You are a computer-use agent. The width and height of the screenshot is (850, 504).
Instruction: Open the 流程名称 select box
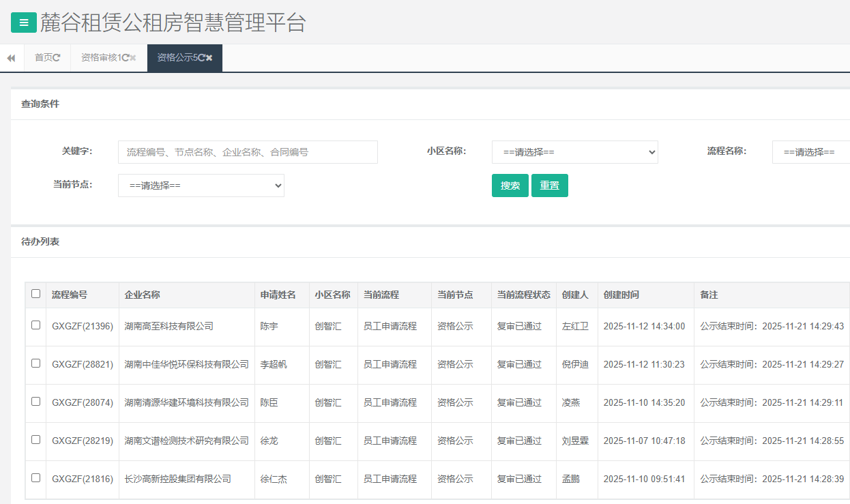[810, 152]
